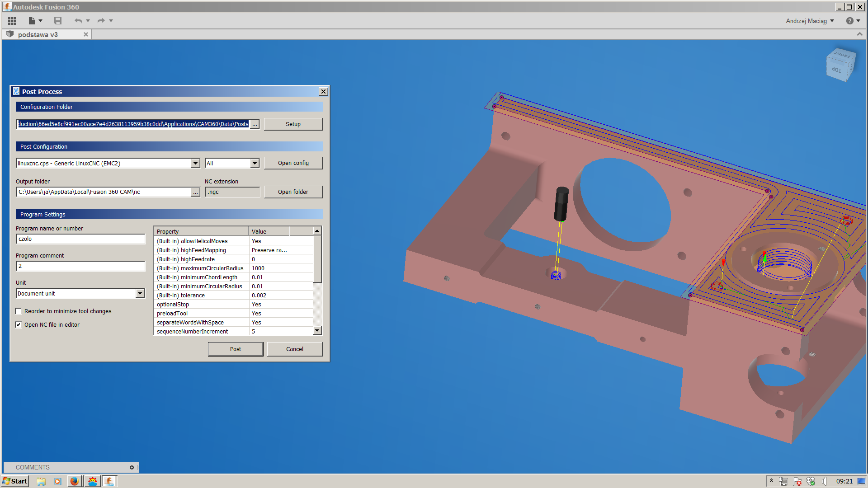The width and height of the screenshot is (868, 488).
Task: Click the Post Process dialog title icon
Action: coord(16,92)
